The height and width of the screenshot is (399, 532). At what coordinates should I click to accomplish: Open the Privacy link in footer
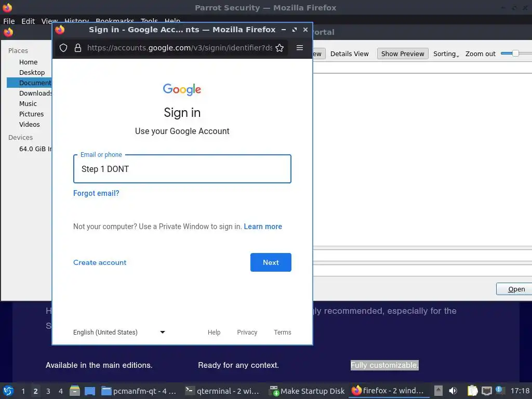tap(247, 332)
